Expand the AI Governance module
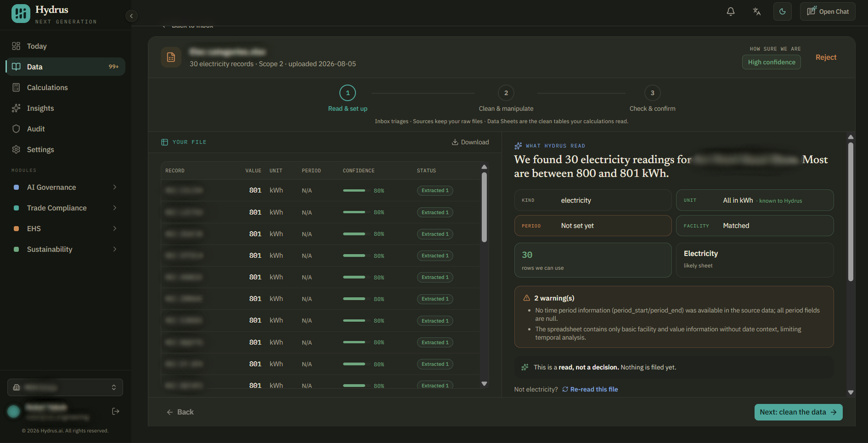868x443 pixels. (65, 187)
